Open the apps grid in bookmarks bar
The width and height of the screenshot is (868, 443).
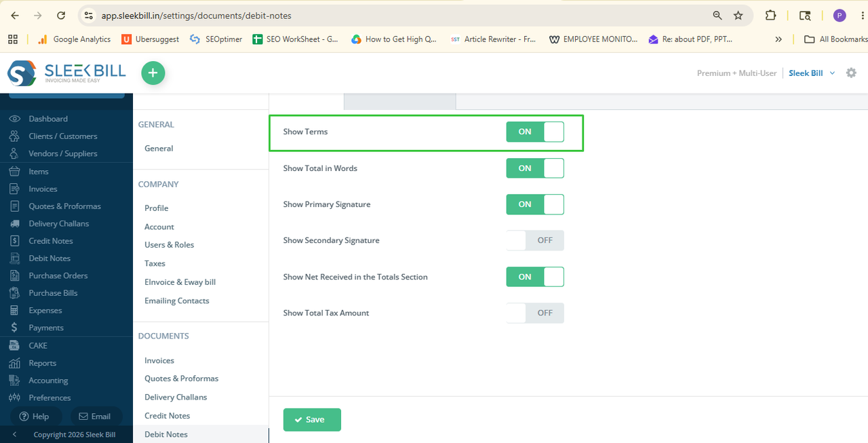(14, 39)
